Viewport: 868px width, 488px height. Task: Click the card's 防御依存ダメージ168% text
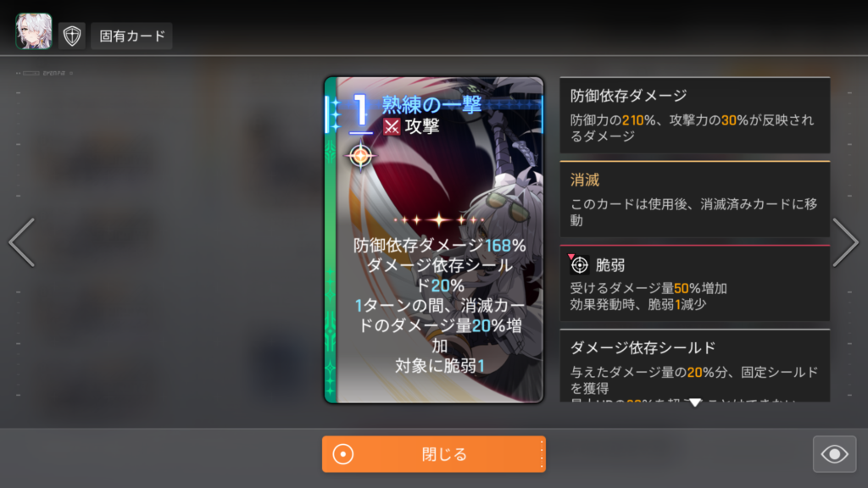pos(440,245)
